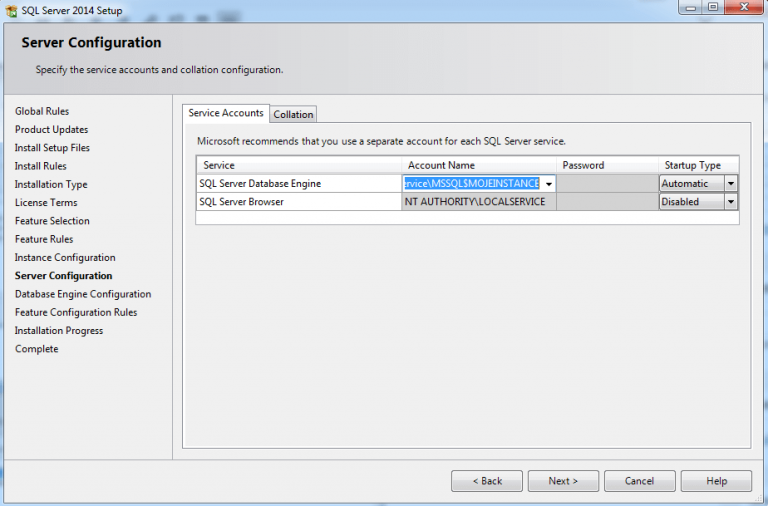This screenshot has height=506, width=768.
Task: Click Install Setup Files step
Action: (x=52, y=148)
